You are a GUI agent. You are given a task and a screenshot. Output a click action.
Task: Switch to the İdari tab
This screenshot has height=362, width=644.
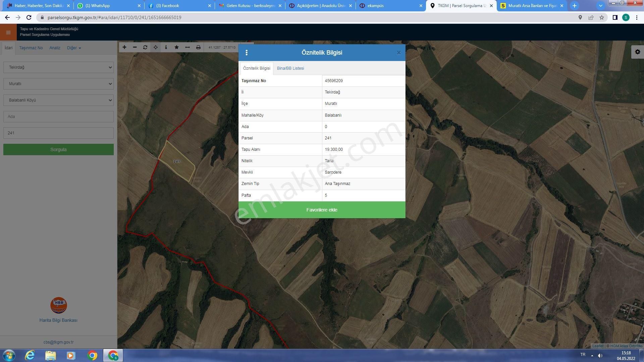click(9, 48)
